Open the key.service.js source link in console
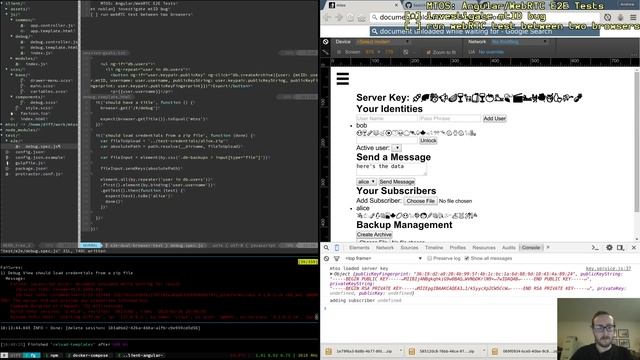This screenshot has width=640, height=360. tap(608, 269)
